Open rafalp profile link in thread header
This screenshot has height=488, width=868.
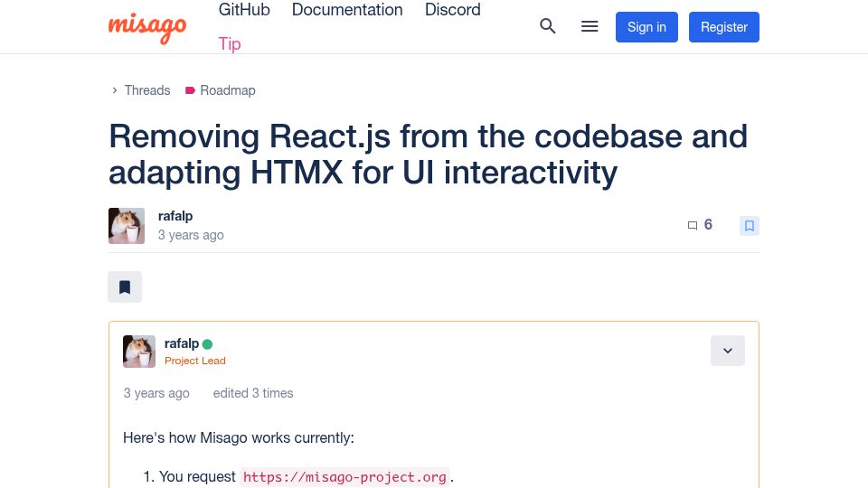pos(175,216)
